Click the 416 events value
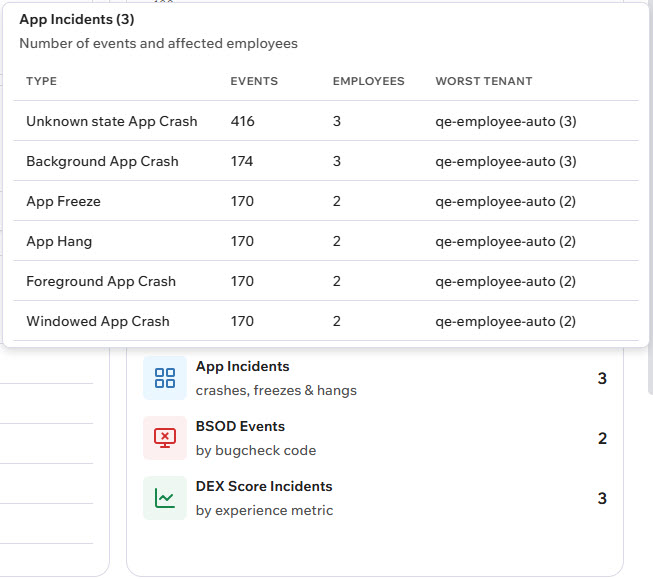 point(242,121)
